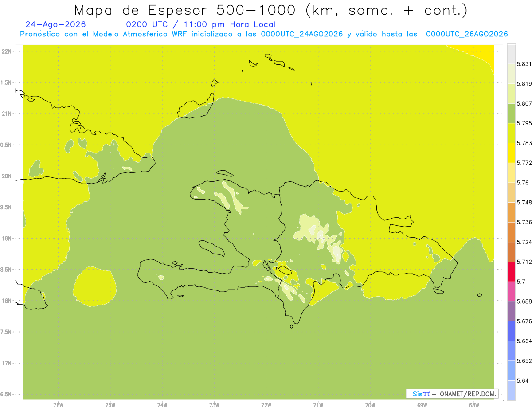
Task: Select the date text "24-Ago-2026"
Action: point(56,24)
